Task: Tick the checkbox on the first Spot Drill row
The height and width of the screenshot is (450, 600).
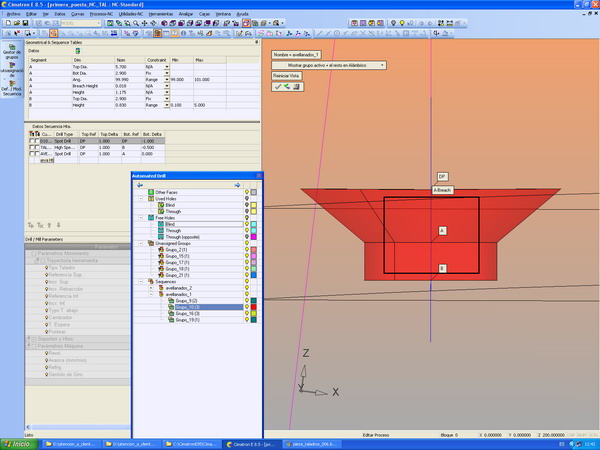Action: (33, 141)
